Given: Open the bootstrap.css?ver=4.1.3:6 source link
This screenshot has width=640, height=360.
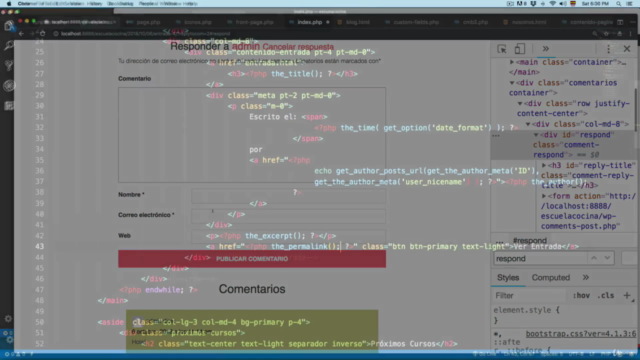Looking at the screenshot, I should point(580,334).
